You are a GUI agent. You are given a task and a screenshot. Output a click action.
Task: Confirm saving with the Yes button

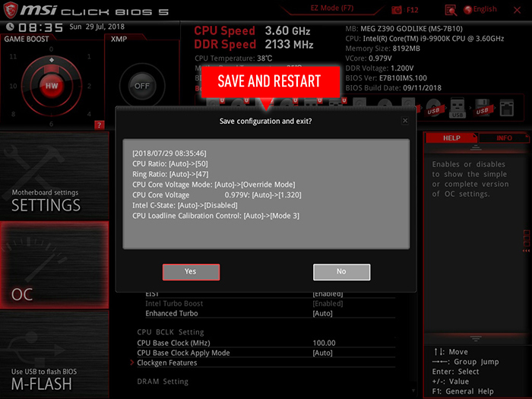(x=191, y=272)
